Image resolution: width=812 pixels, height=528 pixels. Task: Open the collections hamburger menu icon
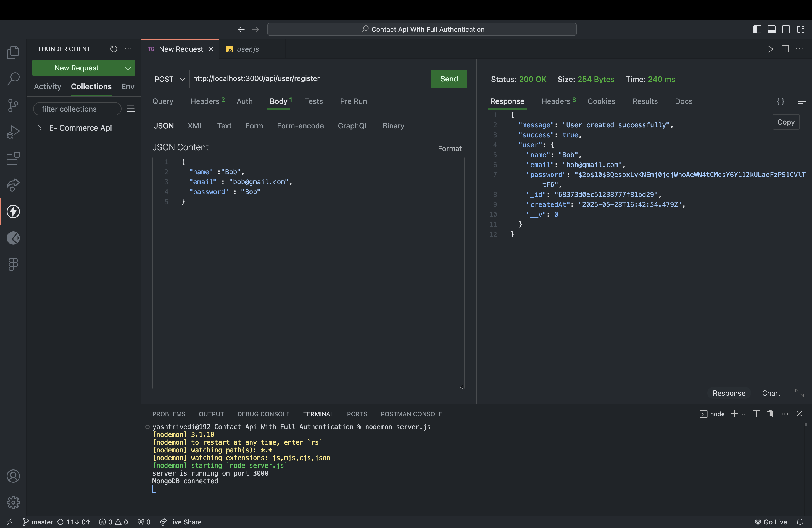(x=131, y=109)
